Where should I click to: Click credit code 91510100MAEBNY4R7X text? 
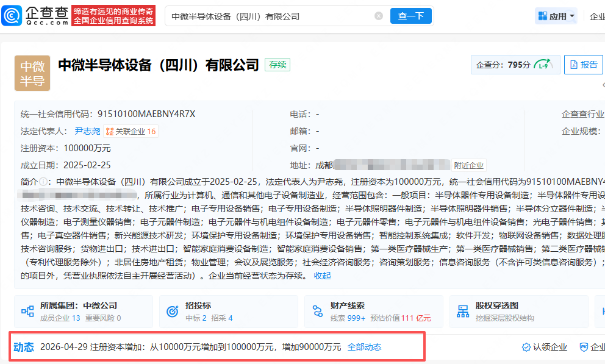click(146, 114)
